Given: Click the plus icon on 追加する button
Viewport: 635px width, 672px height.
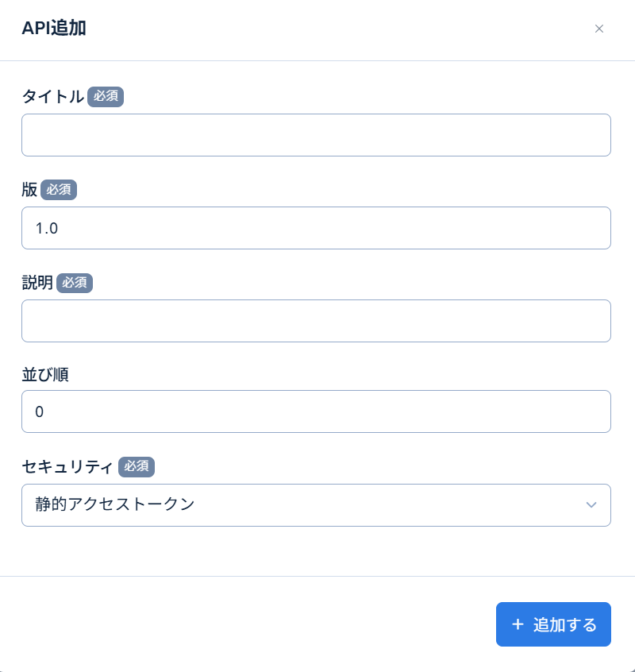Looking at the screenshot, I should click(520, 624).
